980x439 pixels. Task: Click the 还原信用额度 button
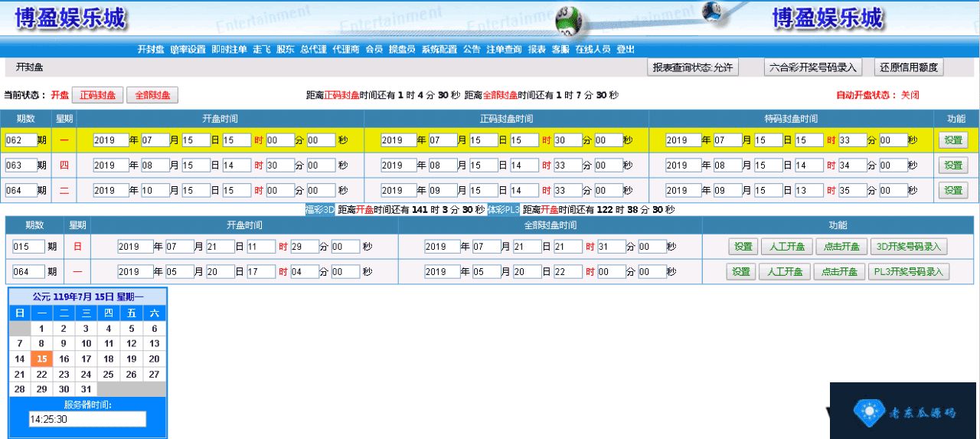click(908, 67)
